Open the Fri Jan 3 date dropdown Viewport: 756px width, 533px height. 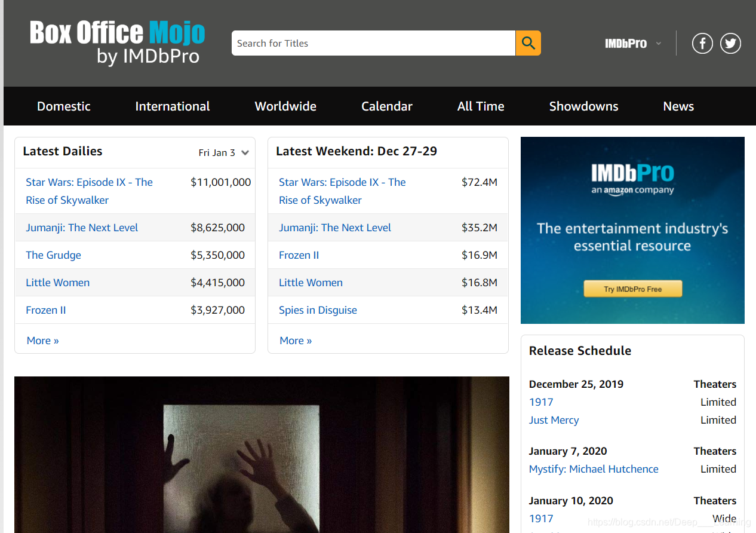pyautogui.click(x=224, y=152)
